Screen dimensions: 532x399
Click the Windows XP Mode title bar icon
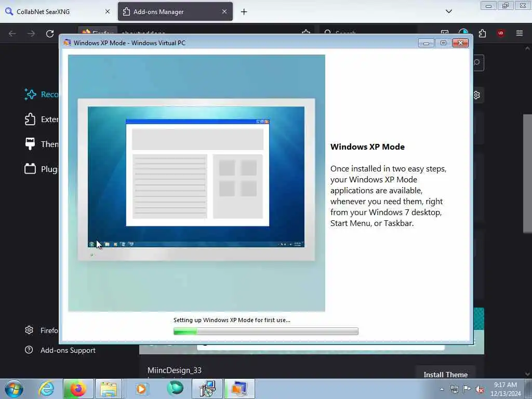pyautogui.click(x=68, y=43)
